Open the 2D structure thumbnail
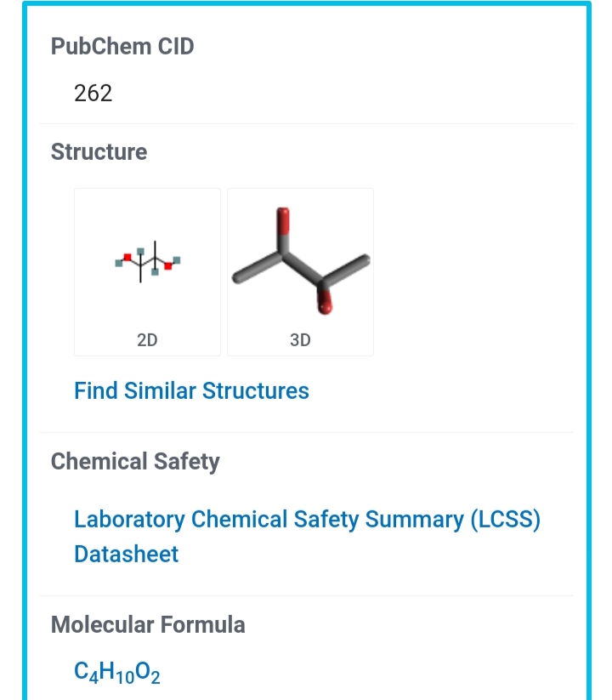The width and height of the screenshot is (612, 700). click(x=147, y=264)
